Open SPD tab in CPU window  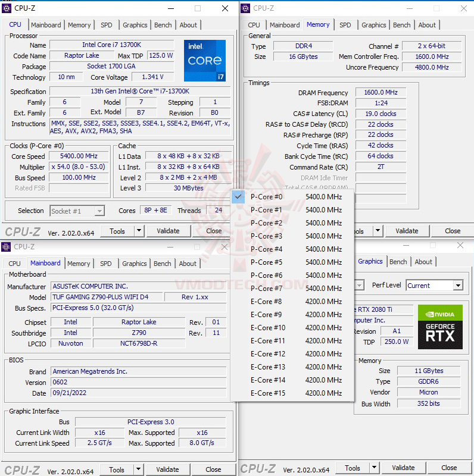pos(107,25)
